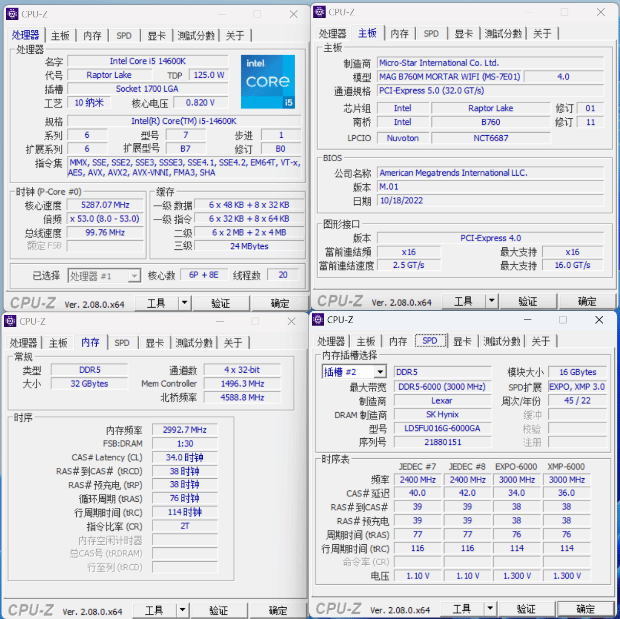Image resolution: width=620 pixels, height=619 pixels.
Task: Click the CPU-Z app icon in memory window title bar
Action: 10,321
